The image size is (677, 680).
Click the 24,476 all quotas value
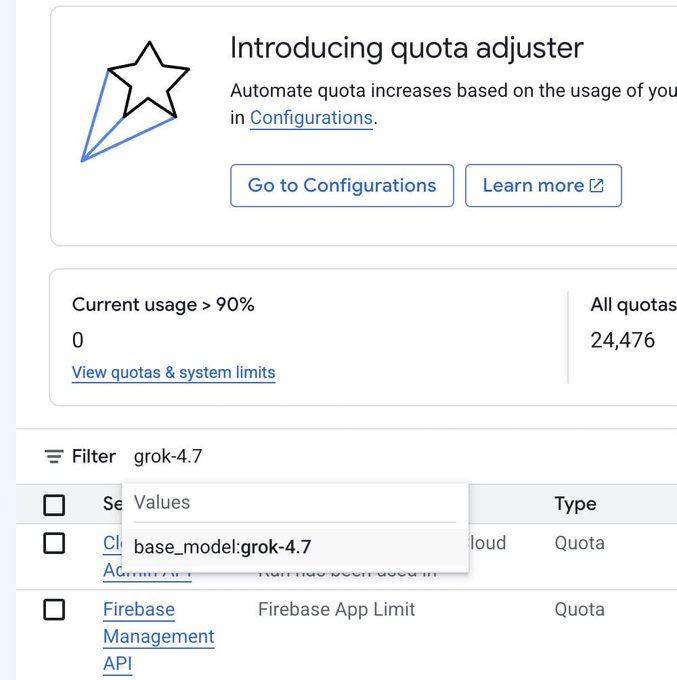[x=622, y=340]
